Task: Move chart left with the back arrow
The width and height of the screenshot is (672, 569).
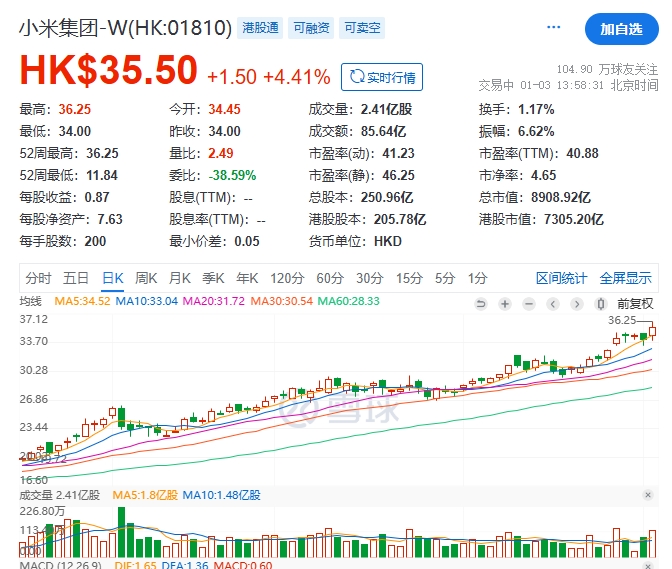Action: pos(553,304)
